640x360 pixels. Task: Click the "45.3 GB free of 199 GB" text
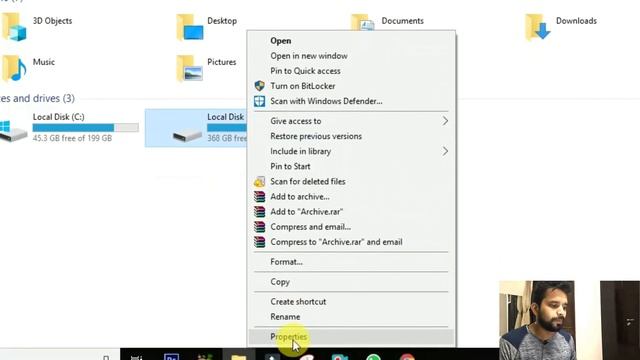point(72,138)
